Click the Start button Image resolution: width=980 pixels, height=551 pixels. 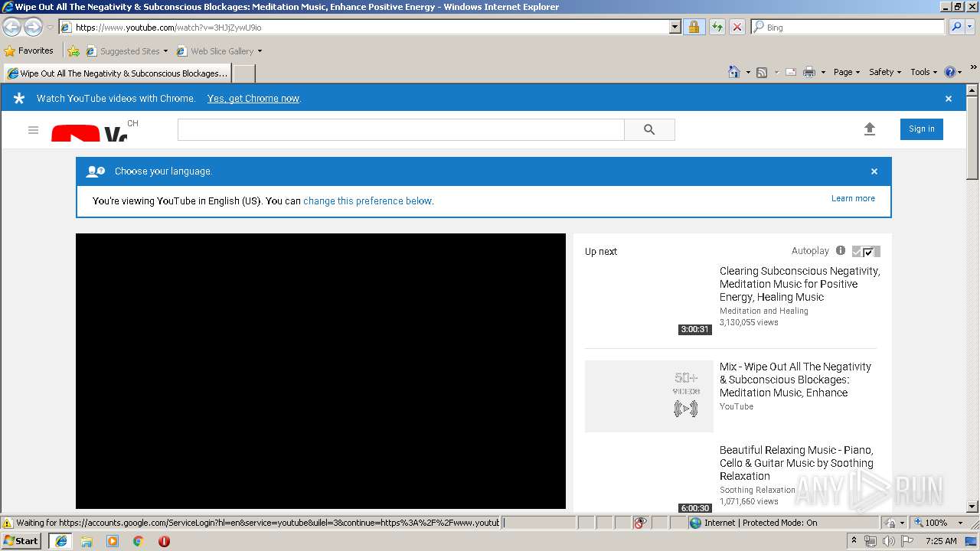(x=21, y=541)
